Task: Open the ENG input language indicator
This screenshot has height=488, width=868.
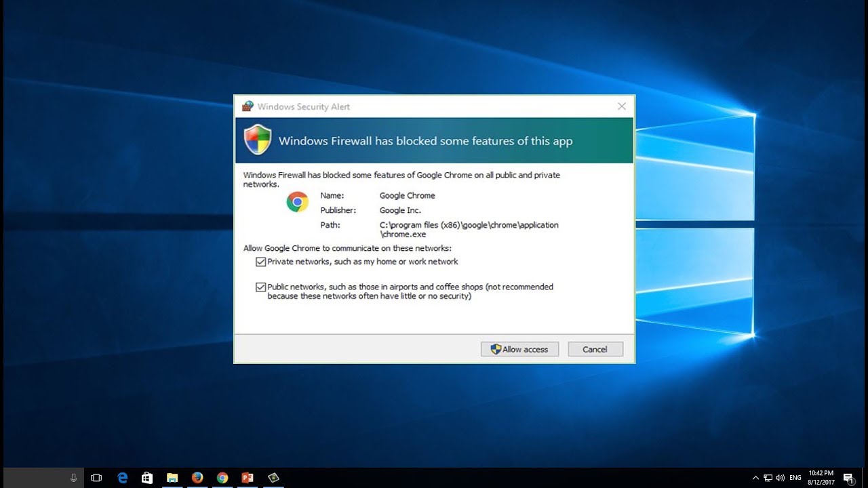Action: [x=795, y=478]
